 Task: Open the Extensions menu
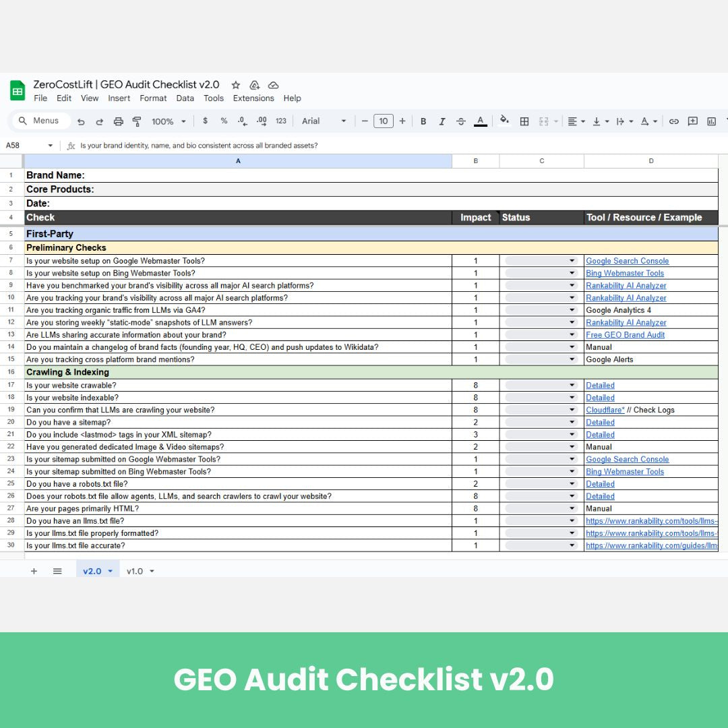(x=253, y=98)
